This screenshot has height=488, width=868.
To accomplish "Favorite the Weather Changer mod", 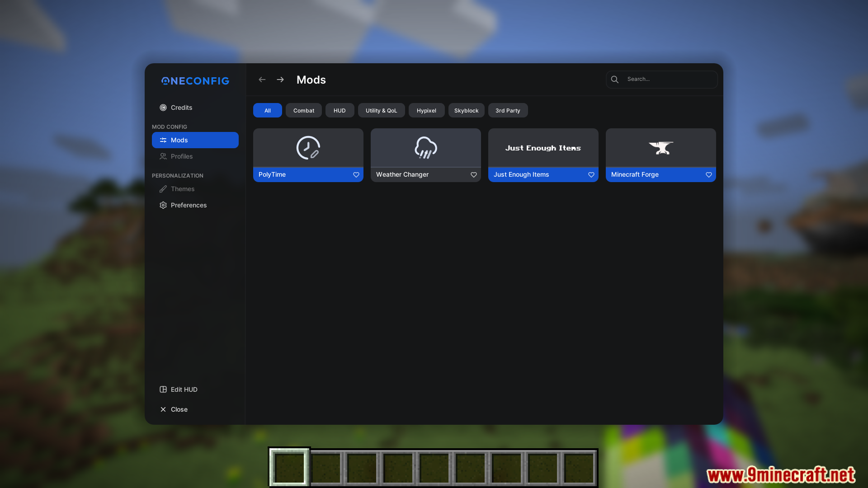I will [474, 175].
